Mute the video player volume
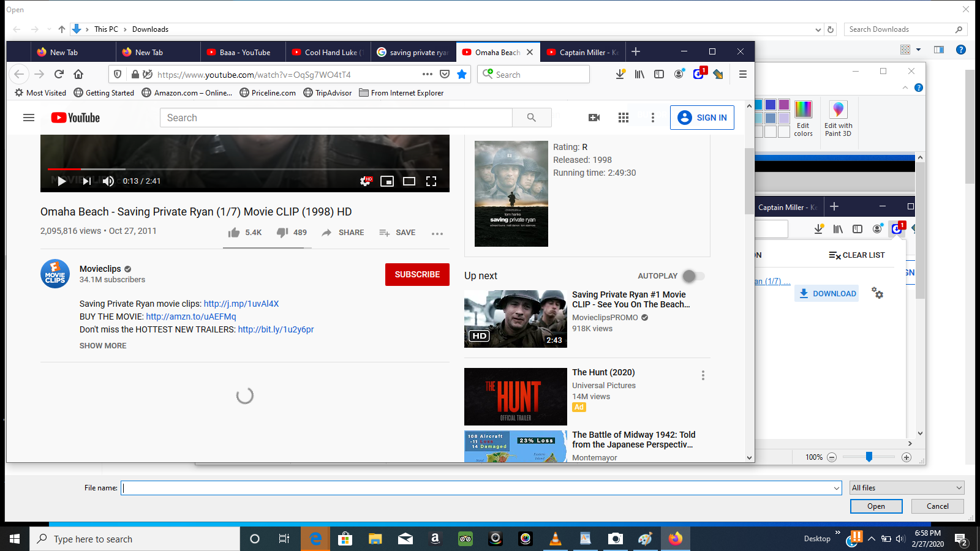This screenshot has height=551, width=980. pos(108,181)
